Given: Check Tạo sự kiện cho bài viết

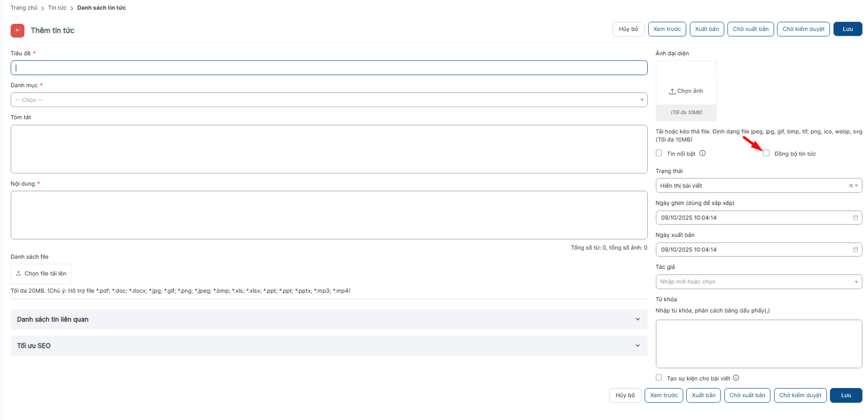Looking at the screenshot, I should [x=659, y=378].
